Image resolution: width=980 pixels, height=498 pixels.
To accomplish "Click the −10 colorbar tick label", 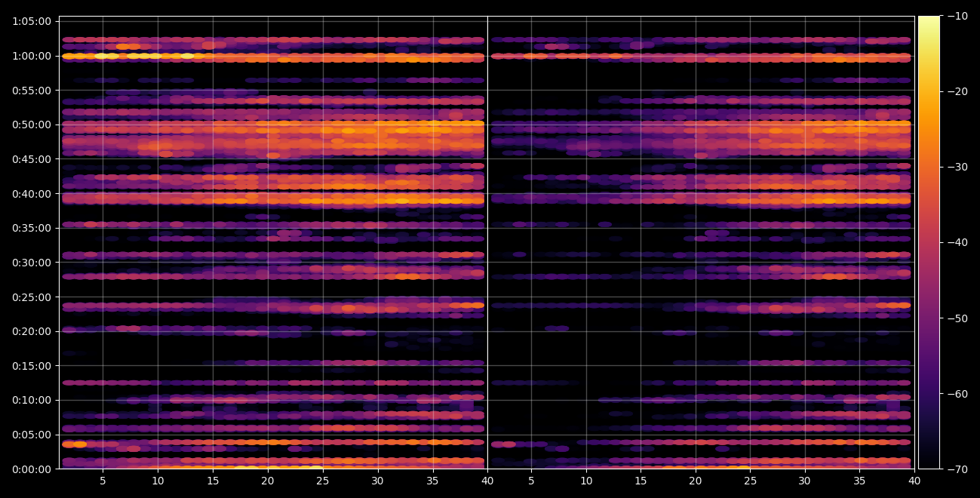I will point(957,16).
